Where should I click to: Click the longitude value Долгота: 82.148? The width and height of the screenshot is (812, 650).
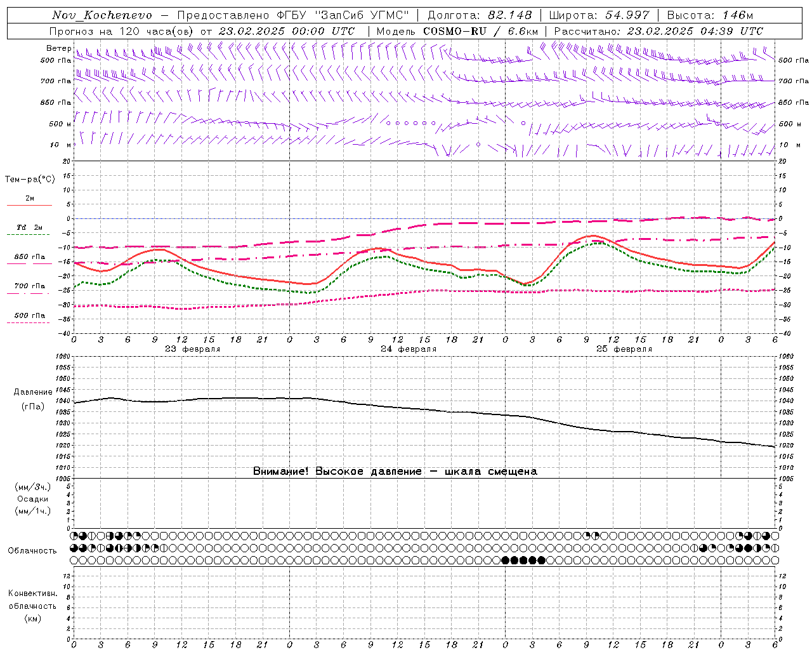[x=480, y=15]
